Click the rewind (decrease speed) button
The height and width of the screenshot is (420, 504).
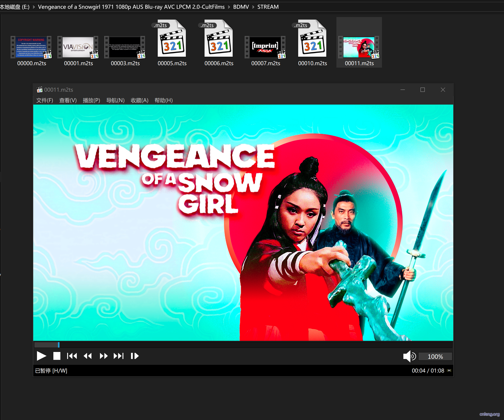(x=87, y=356)
